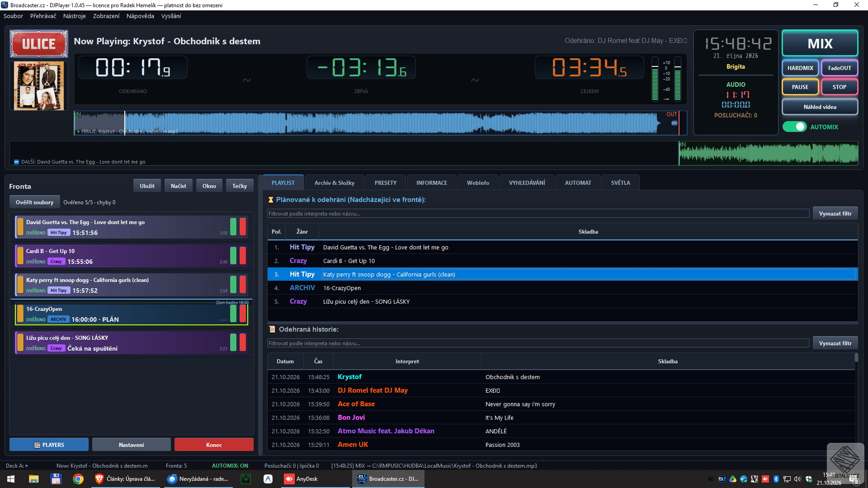Click the Ověřit soubory button
Image resolution: width=868 pixels, height=488 pixels.
34,202
